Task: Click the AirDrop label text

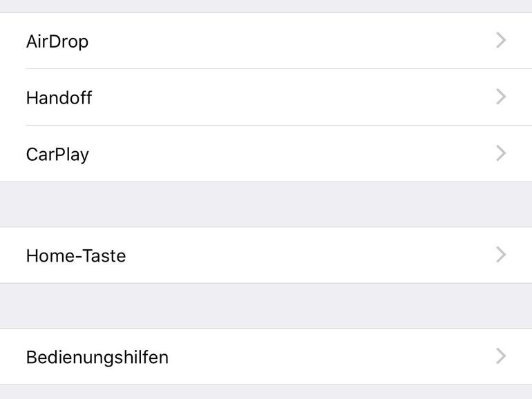Action: [57, 41]
